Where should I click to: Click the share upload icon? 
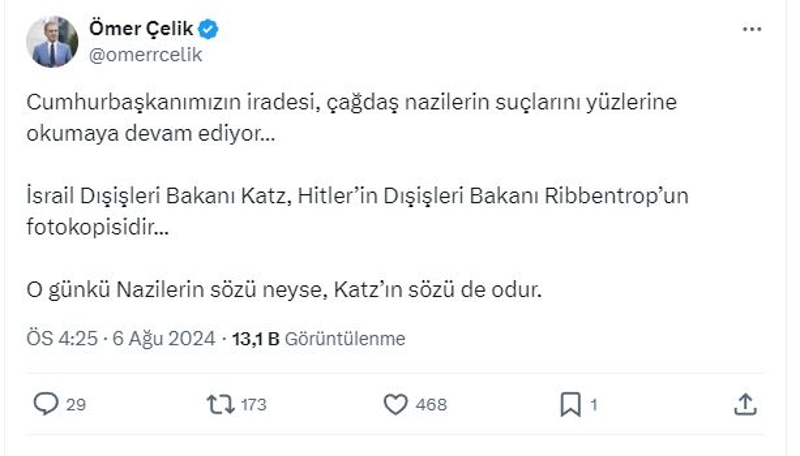coord(745,404)
